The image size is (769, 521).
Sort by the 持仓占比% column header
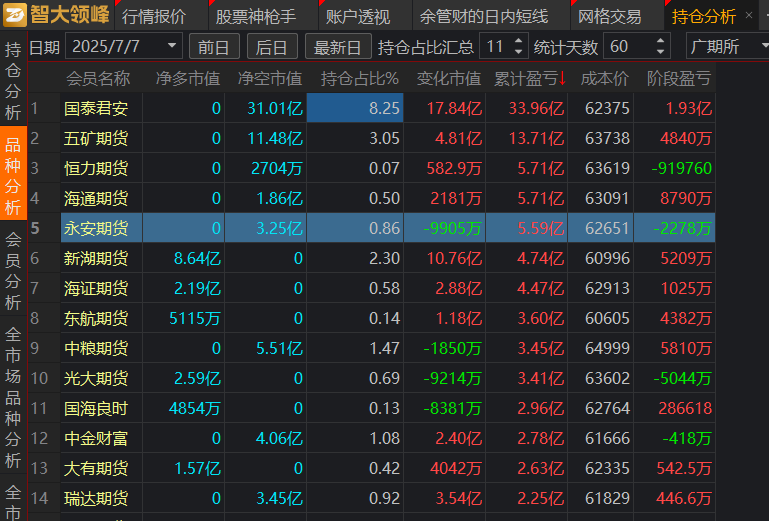coord(360,78)
